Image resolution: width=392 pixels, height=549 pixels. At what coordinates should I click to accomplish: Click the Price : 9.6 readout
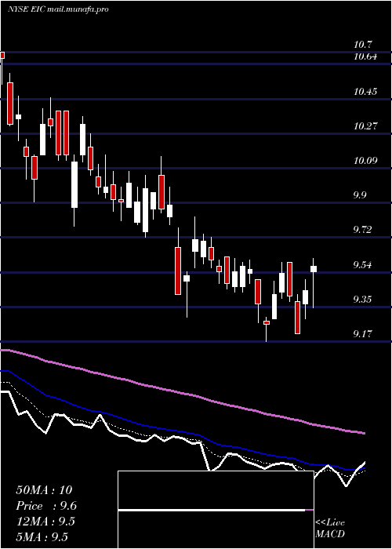tap(46, 506)
